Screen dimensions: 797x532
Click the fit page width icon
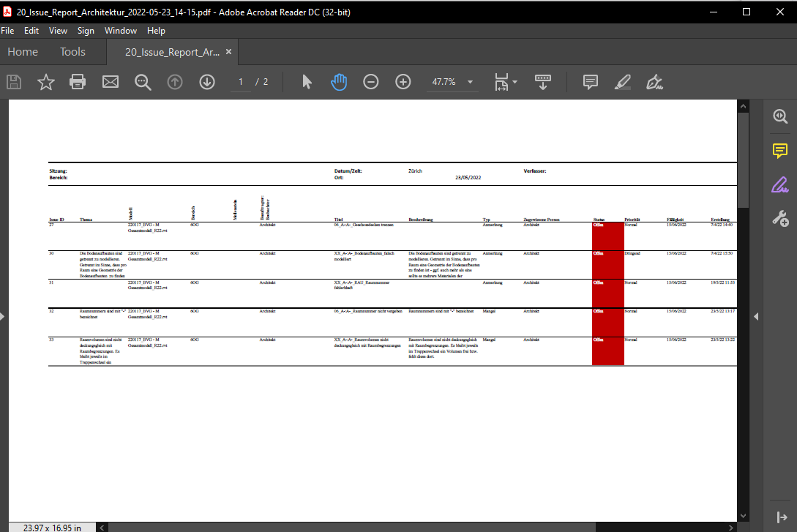(501, 82)
